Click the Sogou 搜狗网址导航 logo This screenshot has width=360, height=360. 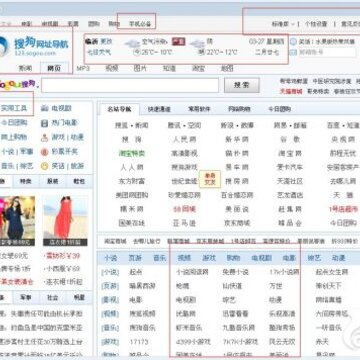pyautogui.click(x=34, y=46)
